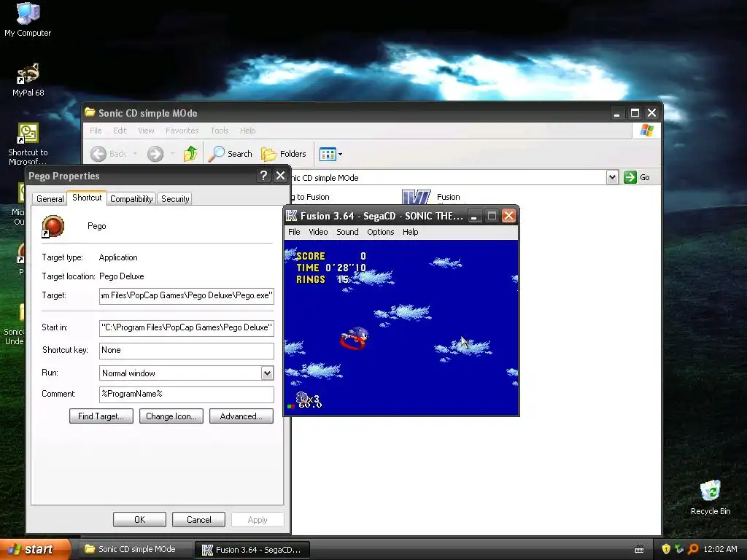Open Explorer Help menu

(x=248, y=131)
